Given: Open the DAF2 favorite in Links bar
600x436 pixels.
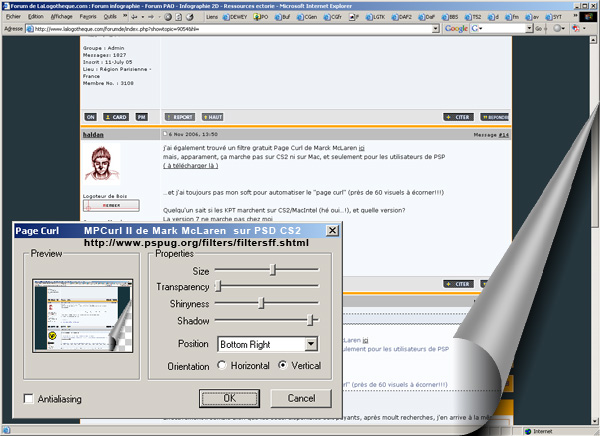Looking at the screenshot, I should coord(401,17).
